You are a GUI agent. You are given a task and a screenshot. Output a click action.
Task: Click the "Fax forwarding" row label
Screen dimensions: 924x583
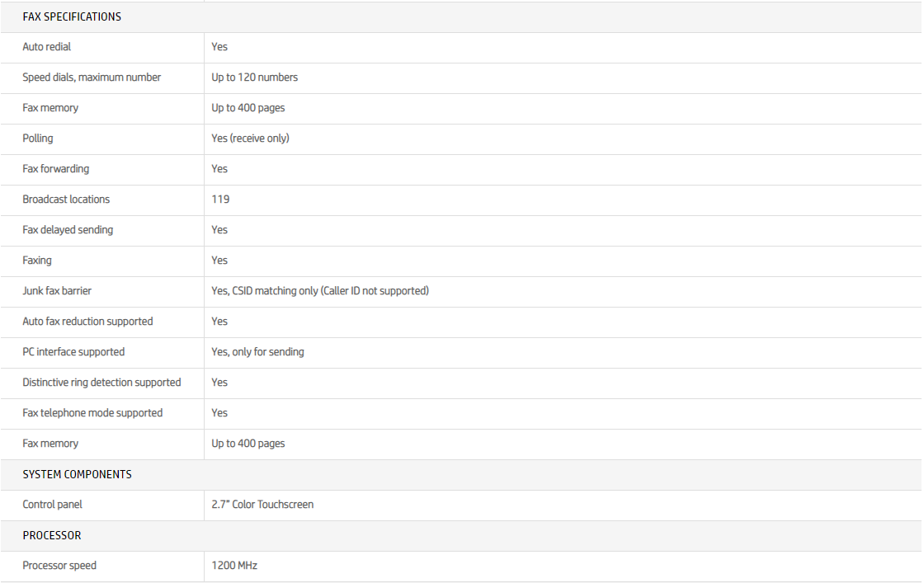pyautogui.click(x=56, y=169)
